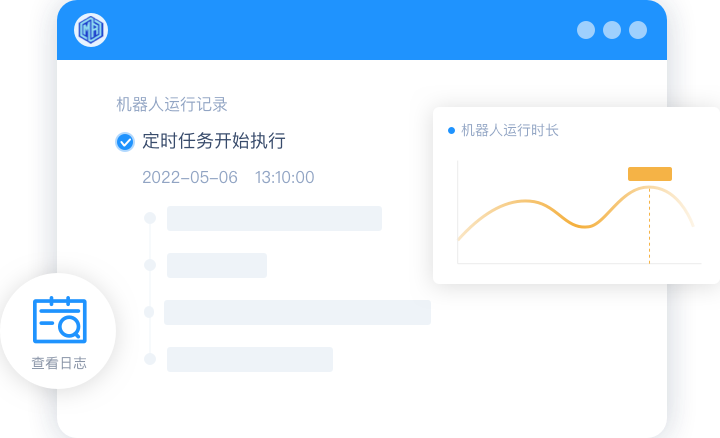The image size is (720, 438).
Task: Click the last dot in header
Action: [638, 30]
